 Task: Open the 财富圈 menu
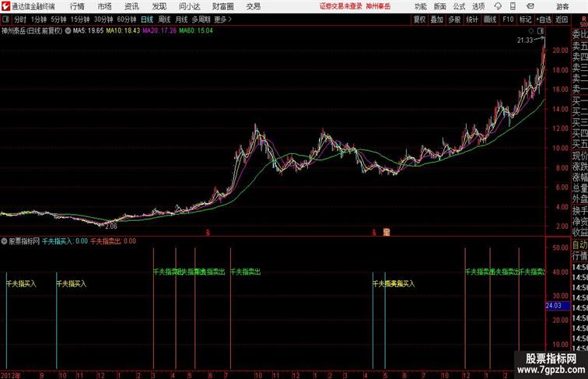tap(222, 6)
